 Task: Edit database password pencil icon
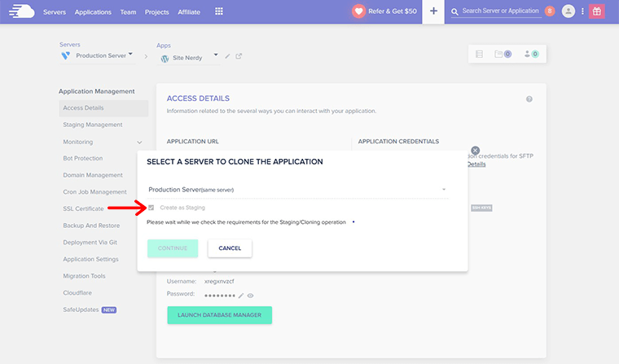tap(241, 296)
